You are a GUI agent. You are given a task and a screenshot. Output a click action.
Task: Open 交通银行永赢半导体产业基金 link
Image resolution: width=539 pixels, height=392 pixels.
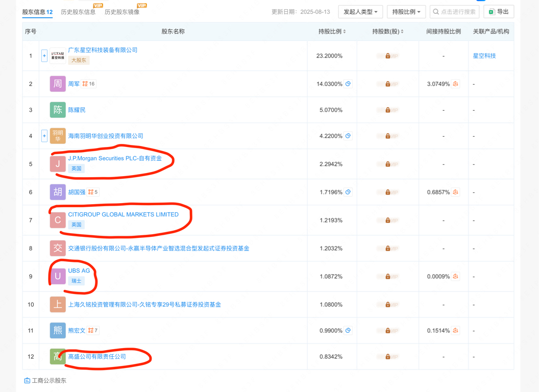tap(158, 248)
